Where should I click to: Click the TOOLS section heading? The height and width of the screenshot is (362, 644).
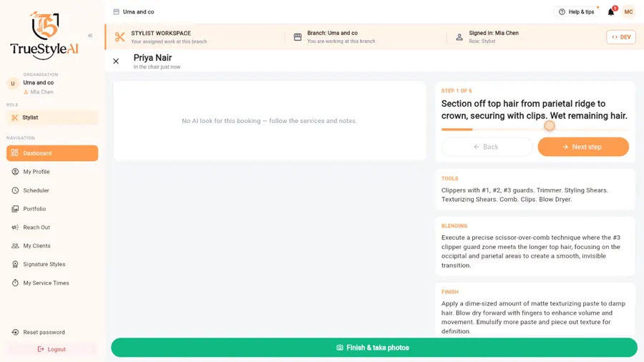[x=450, y=179]
